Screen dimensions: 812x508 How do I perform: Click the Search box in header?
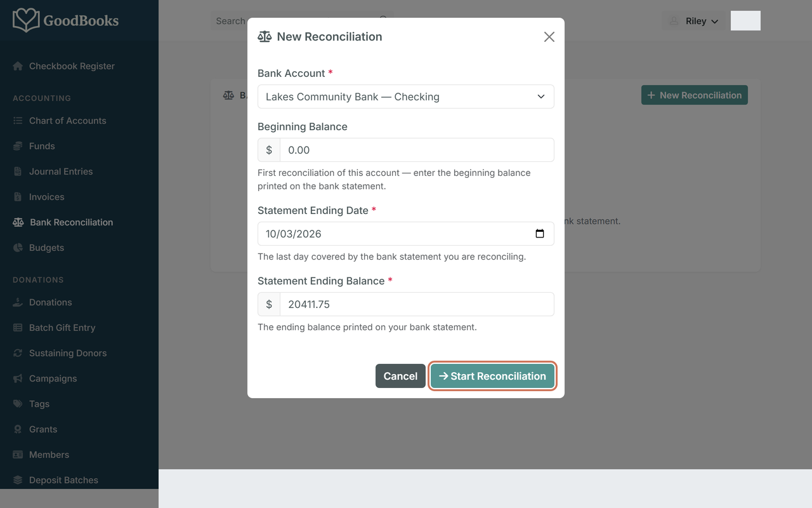(301, 21)
